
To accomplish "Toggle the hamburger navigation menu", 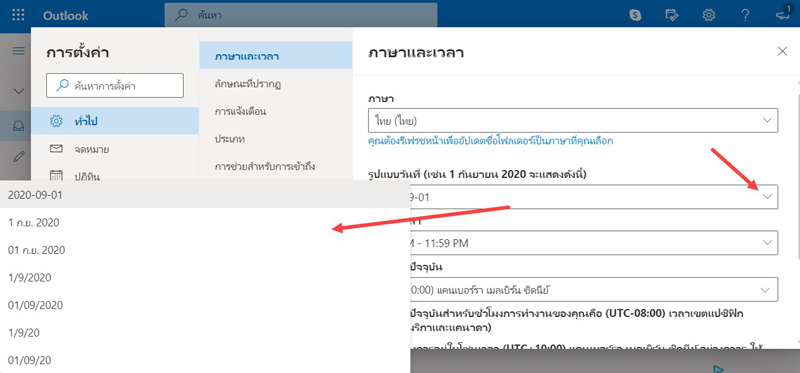I will point(18,51).
